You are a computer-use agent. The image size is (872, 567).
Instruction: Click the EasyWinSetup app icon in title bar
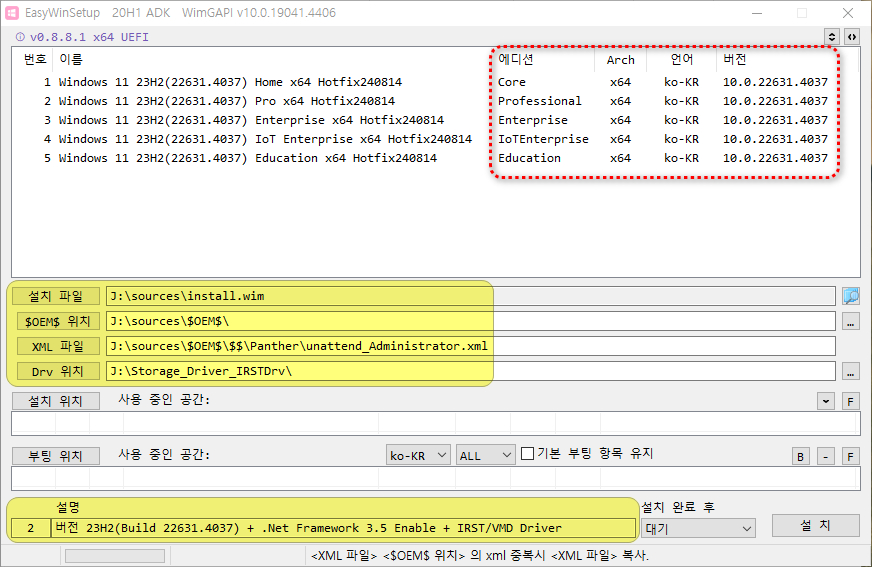(x=12, y=13)
